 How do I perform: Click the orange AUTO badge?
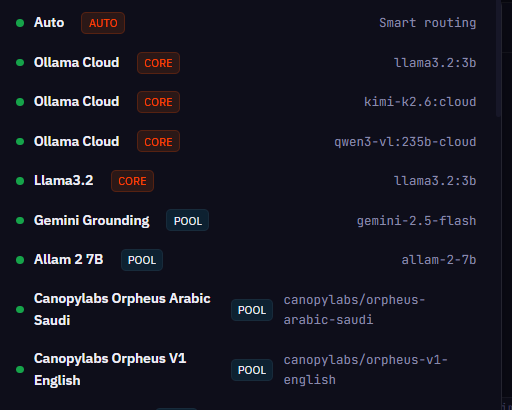[x=103, y=23]
